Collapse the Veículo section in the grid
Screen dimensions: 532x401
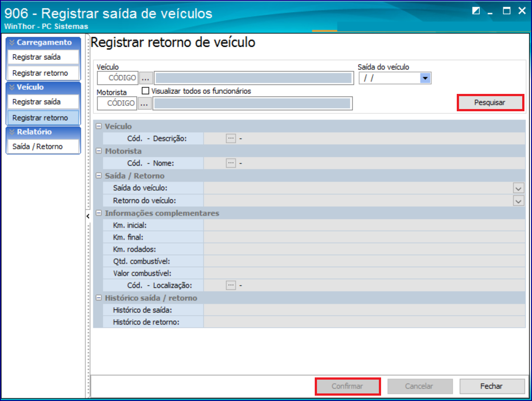[x=99, y=126]
